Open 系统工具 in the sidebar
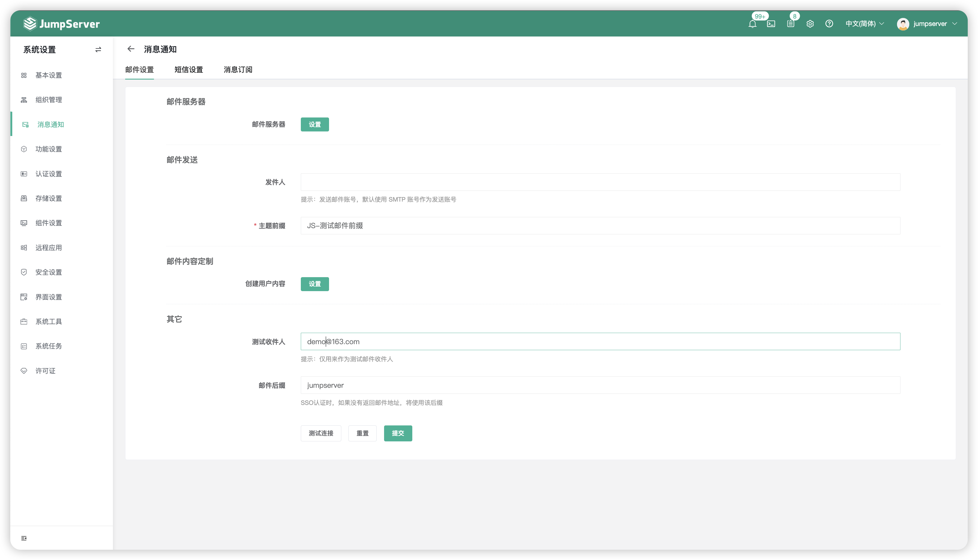978x560 pixels. (62, 322)
